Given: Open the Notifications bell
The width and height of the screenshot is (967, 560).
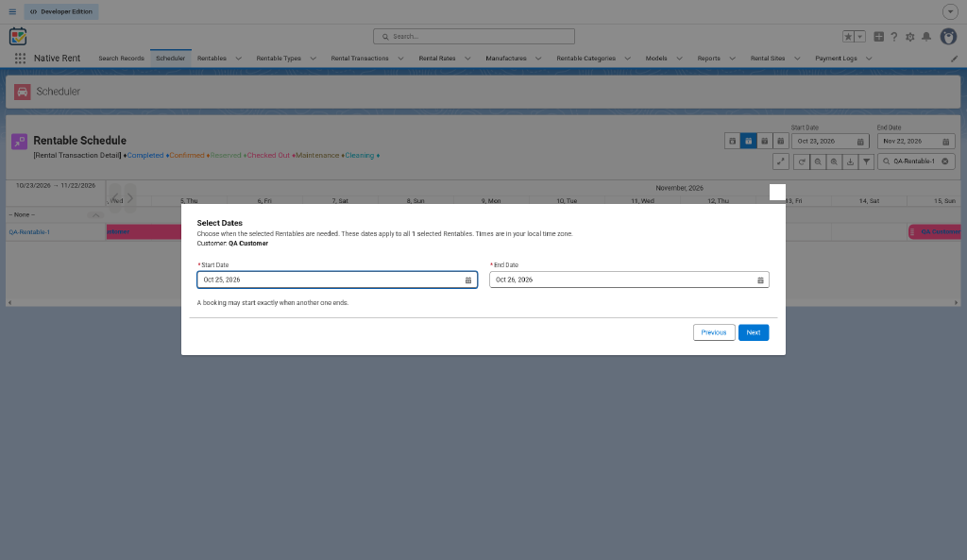Looking at the screenshot, I should tap(926, 37).
